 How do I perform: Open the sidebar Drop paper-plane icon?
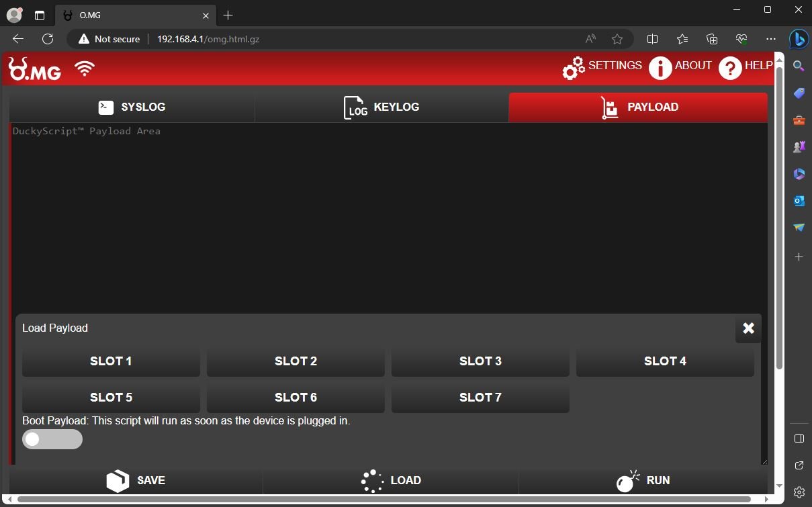point(799,228)
